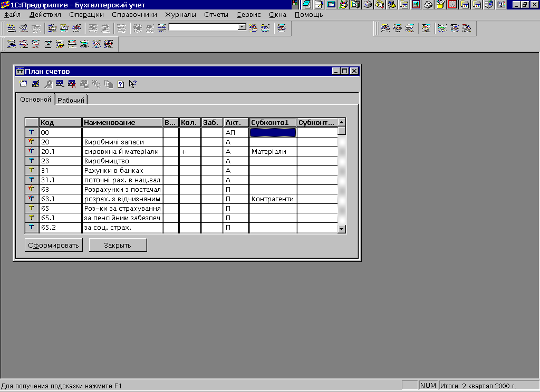540x392 pixels.
Task: Open the cyan notebook icon in shortcut bar
Action: pos(306,4)
